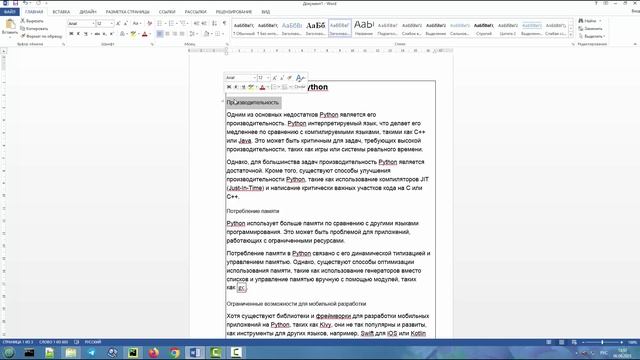Click the Text Effects icon in the ribbon
The width and height of the screenshot is (640, 360).
coord(122,34)
